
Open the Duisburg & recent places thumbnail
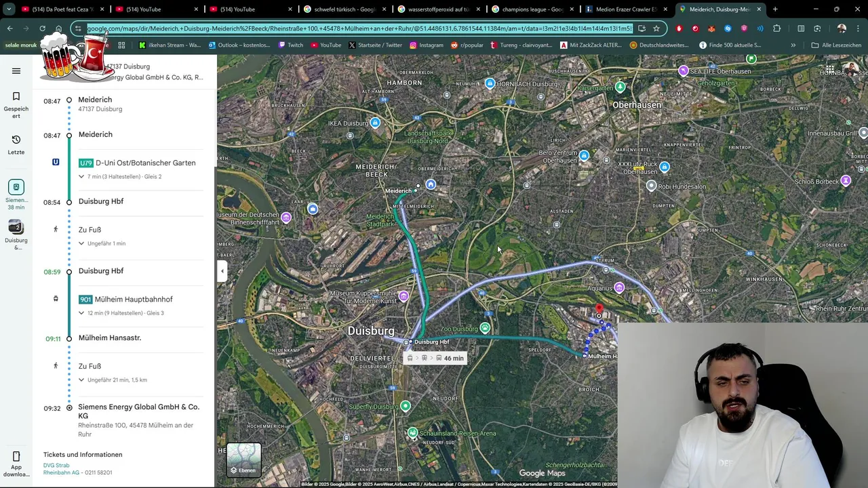[16, 235]
